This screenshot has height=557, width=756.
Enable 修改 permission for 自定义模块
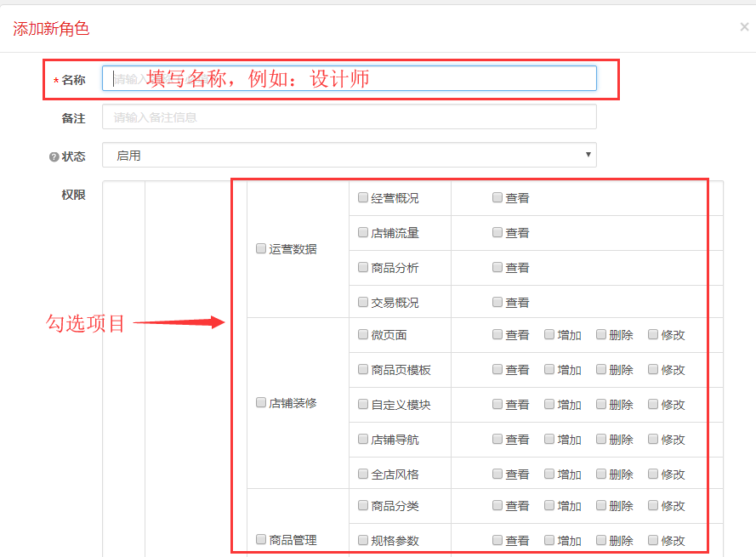(x=653, y=404)
